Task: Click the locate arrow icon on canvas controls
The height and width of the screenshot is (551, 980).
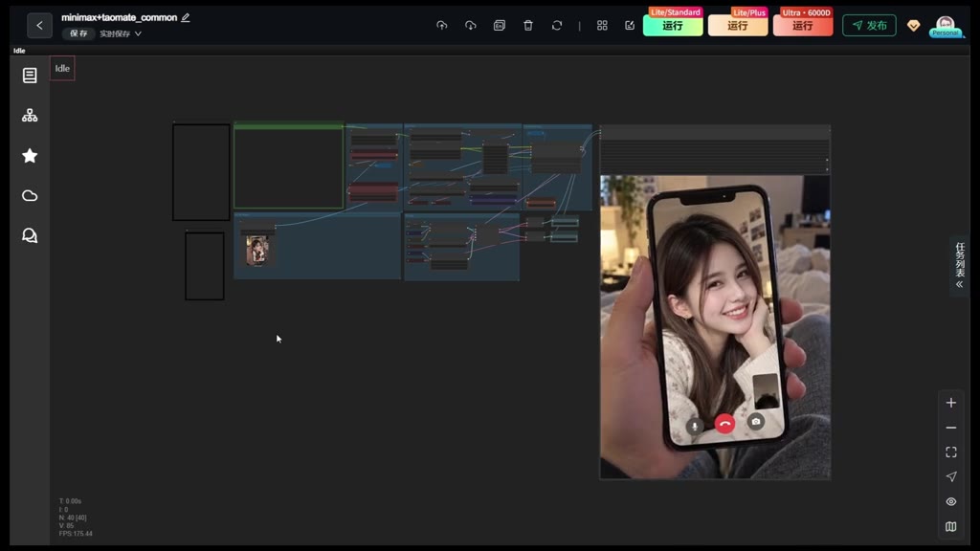Action: [950, 476]
